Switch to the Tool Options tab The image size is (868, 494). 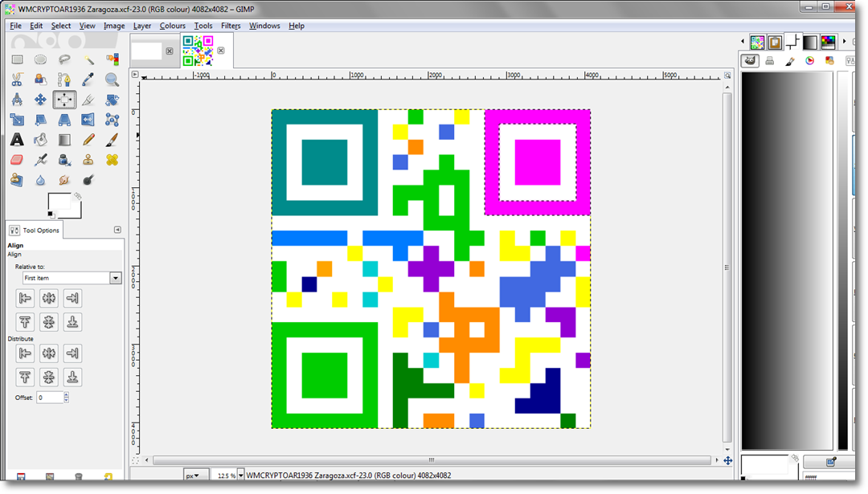(x=35, y=230)
